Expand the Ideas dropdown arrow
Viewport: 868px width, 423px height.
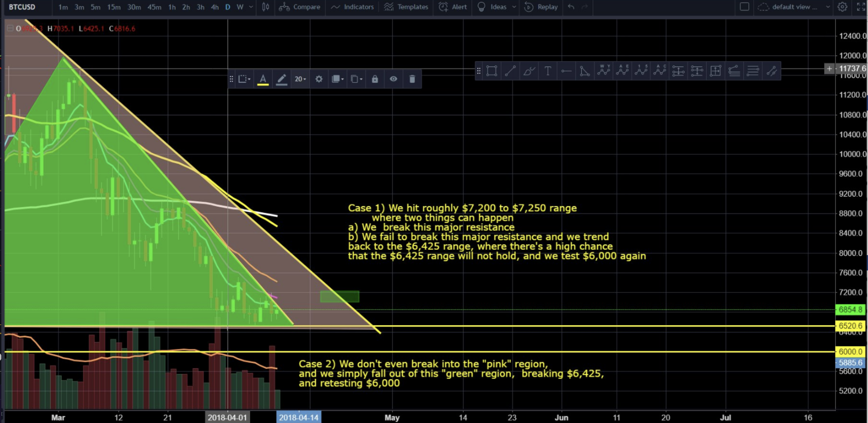[514, 7]
